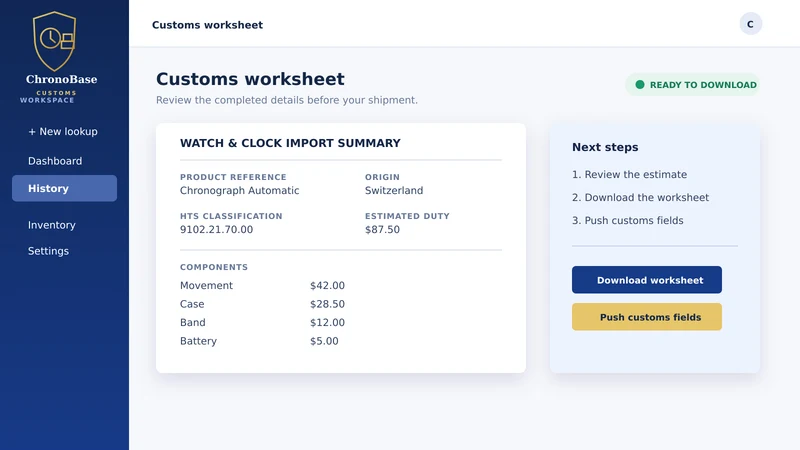800x450 pixels.
Task: Select the Switzerland origin value
Action: (394, 190)
